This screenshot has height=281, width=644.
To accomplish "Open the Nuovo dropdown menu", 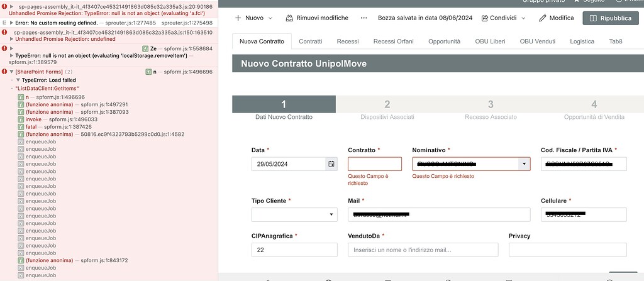I will pos(253,18).
